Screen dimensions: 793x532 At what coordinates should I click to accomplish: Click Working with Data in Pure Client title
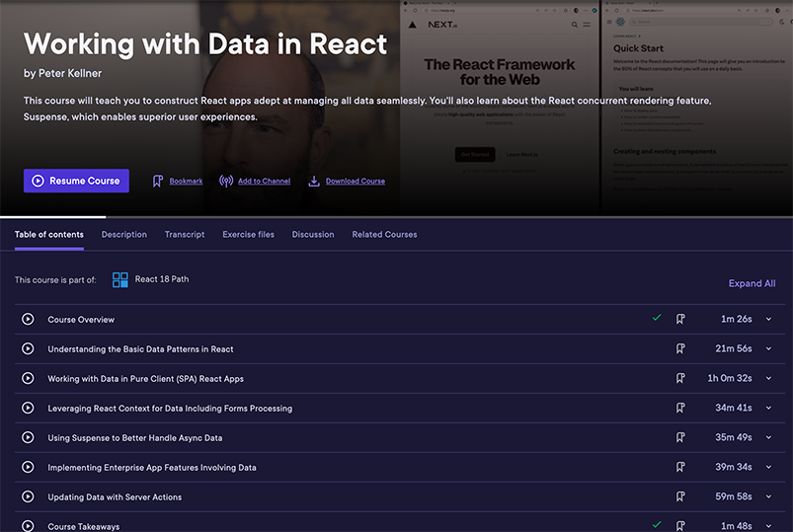point(145,379)
